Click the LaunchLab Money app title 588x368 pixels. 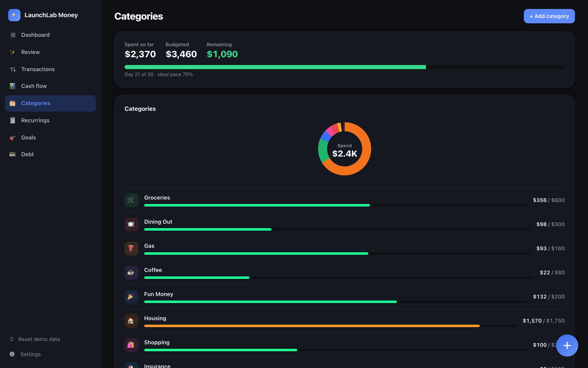51,15
